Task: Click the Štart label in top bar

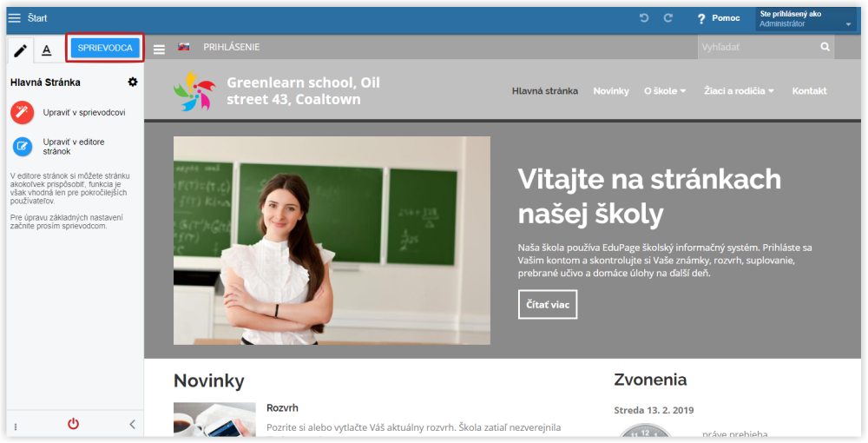Action: 37,18
